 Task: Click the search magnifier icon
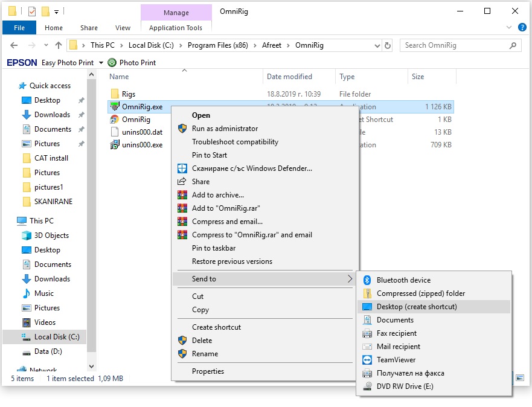point(513,45)
